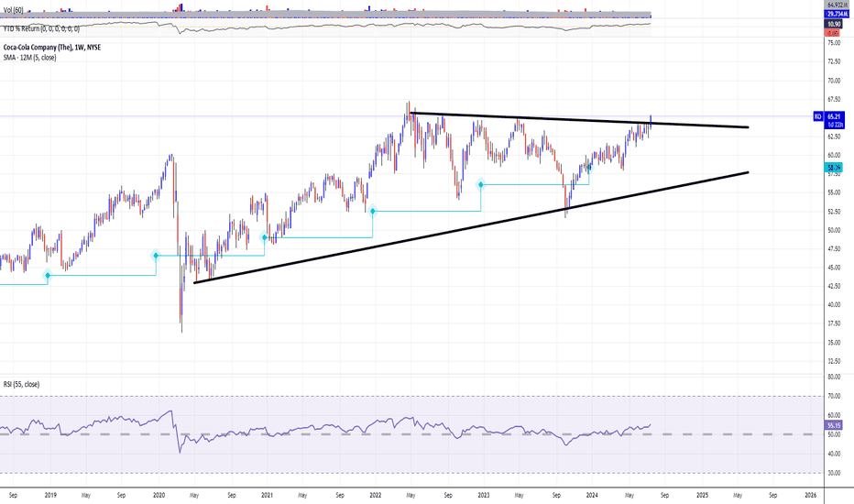
Task: Click the 52.50 price axis label
Action: 834,212
